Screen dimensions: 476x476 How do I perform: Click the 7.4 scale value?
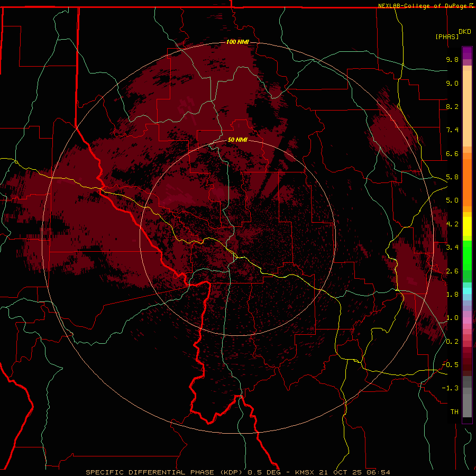(x=452, y=130)
